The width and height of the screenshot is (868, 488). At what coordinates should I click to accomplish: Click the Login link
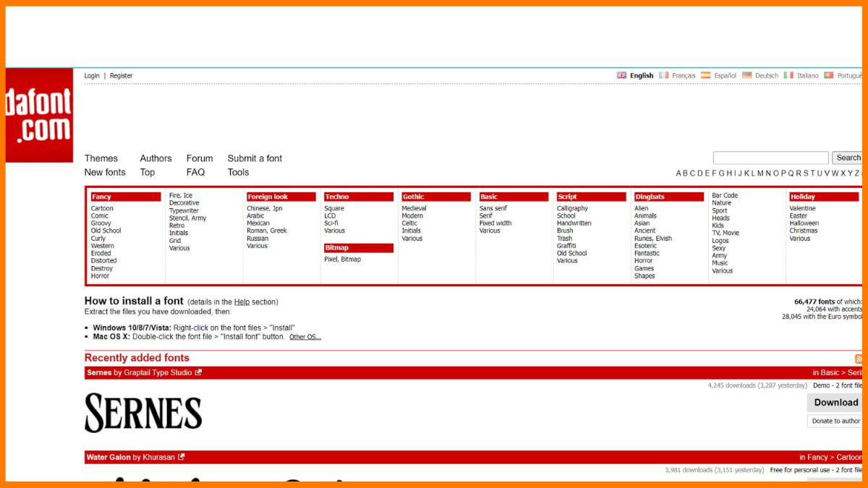click(x=92, y=76)
